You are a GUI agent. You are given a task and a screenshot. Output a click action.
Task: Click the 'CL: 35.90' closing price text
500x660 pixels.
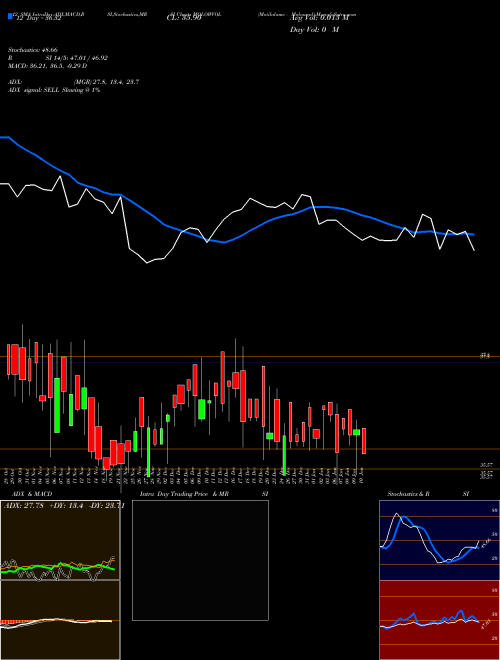point(184,19)
